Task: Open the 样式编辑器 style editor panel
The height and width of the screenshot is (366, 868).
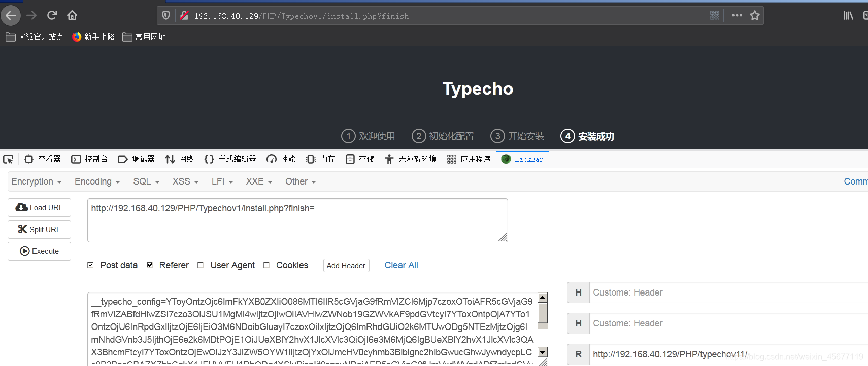Action: coord(230,159)
